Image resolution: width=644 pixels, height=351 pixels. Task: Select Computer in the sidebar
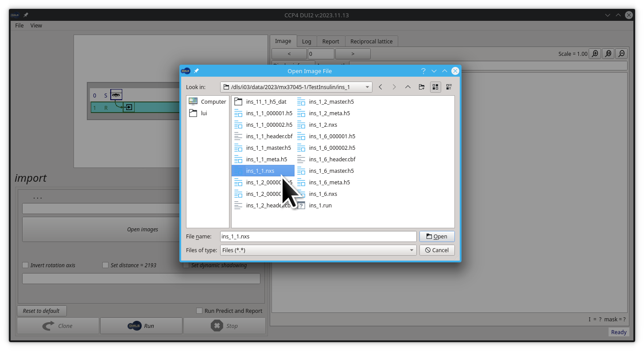coord(208,102)
